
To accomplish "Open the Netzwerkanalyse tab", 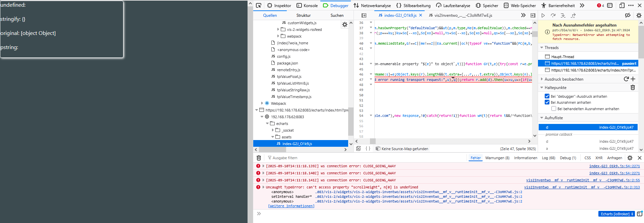I will (x=372, y=5).
